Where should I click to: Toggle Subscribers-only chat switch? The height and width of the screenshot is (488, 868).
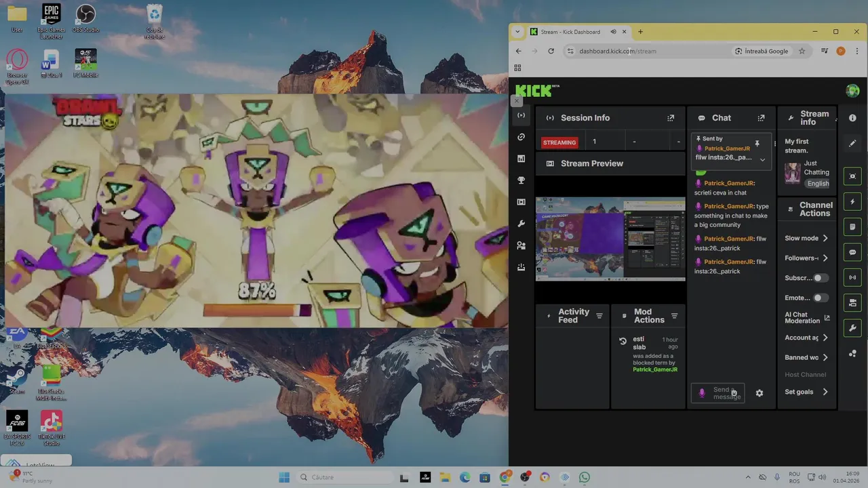pyautogui.click(x=821, y=278)
